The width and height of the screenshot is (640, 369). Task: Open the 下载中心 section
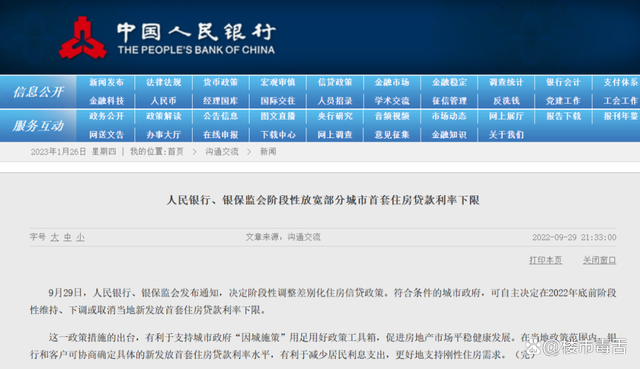click(x=278, y=135)
